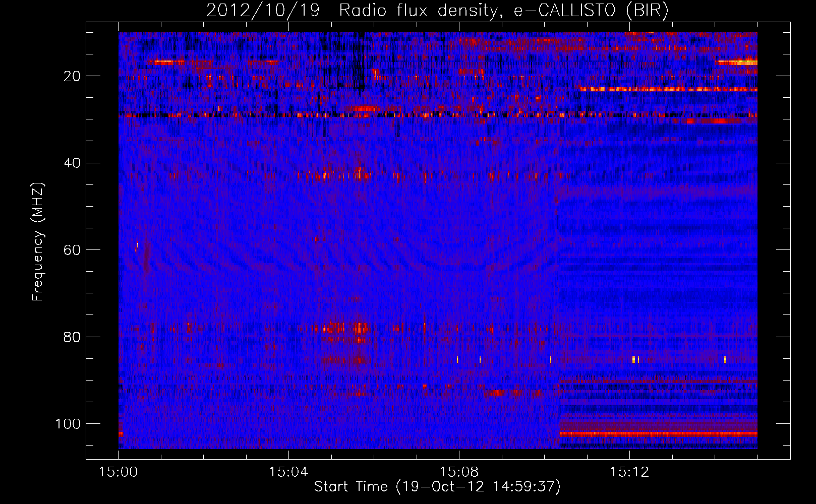The height and width of the screenshot is (504, 816).
Task: Click the plot title "Radio flux density, e-CALLISTO (BIR)"
Action: click(503, 11)
